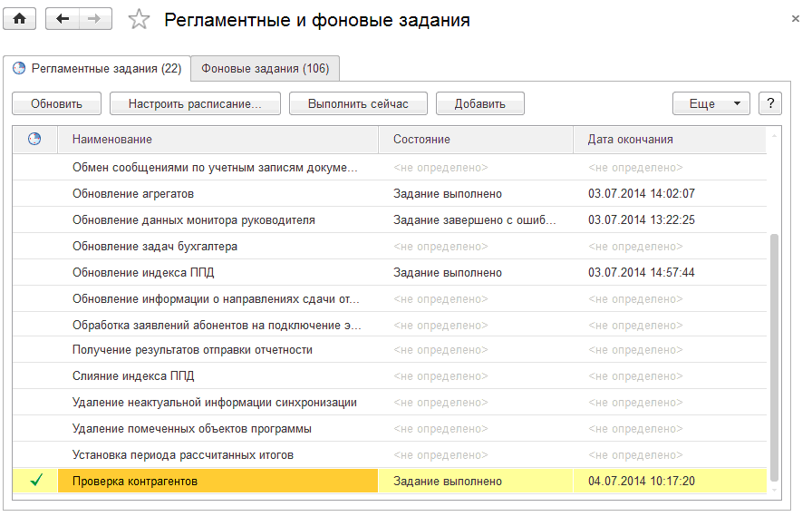Click the Добавить button
This screenshot has height=526, width=812.
479,103
